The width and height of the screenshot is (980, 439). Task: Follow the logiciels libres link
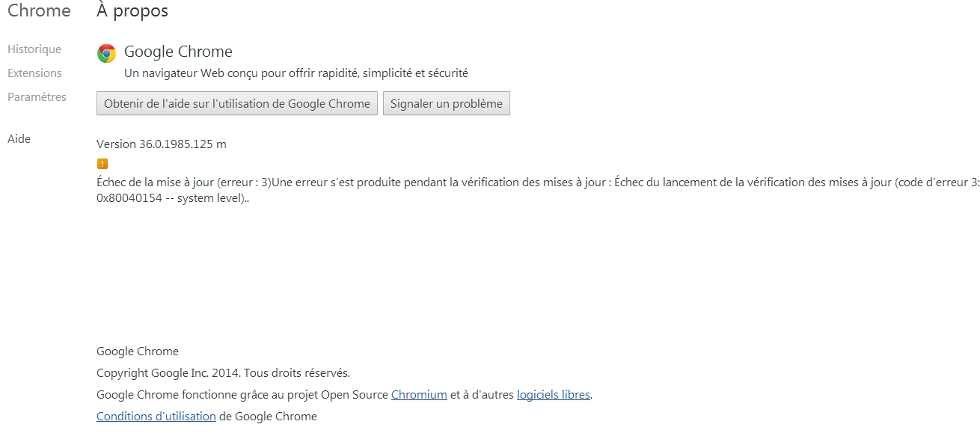[x=554, y=395]
